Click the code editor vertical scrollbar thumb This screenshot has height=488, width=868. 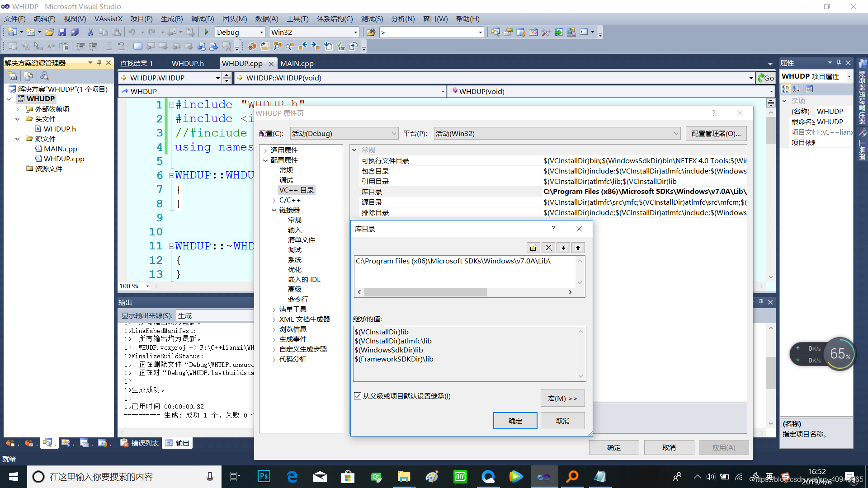771,130
